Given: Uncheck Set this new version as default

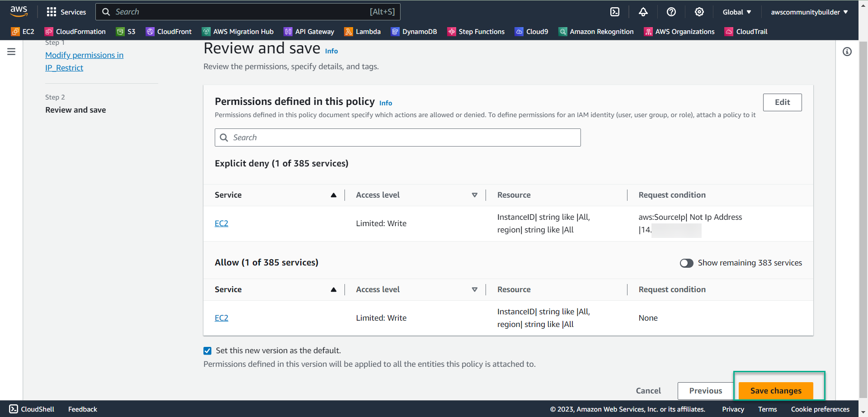Looking at the screenshot, I should [x=208, y=351].
